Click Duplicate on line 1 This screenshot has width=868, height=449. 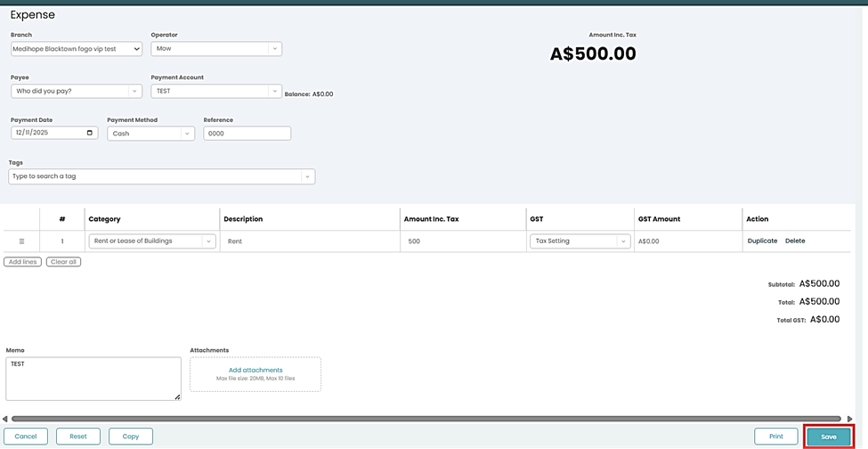[x=762, y=241]
